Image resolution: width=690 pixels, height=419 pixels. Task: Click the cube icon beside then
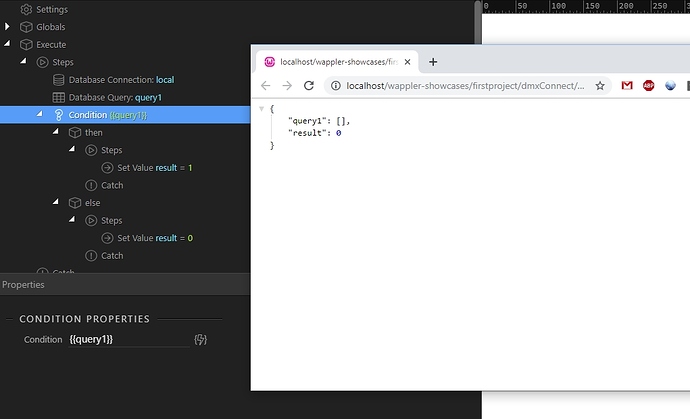(x=75, y=132)
